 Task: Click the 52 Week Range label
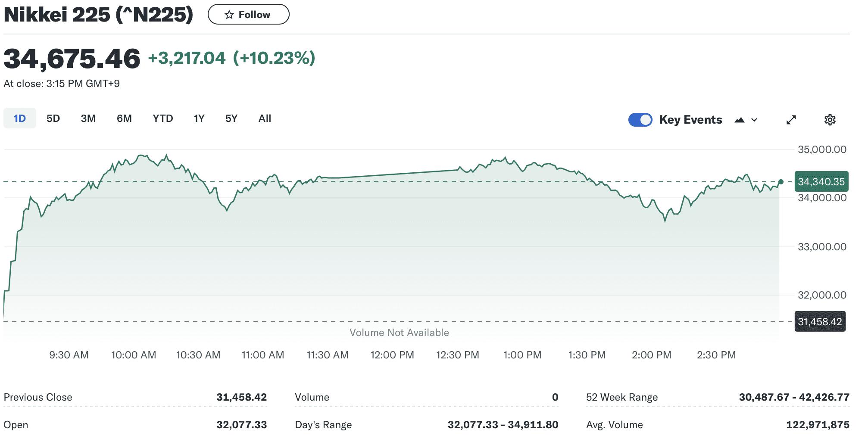tap(622, 397)
